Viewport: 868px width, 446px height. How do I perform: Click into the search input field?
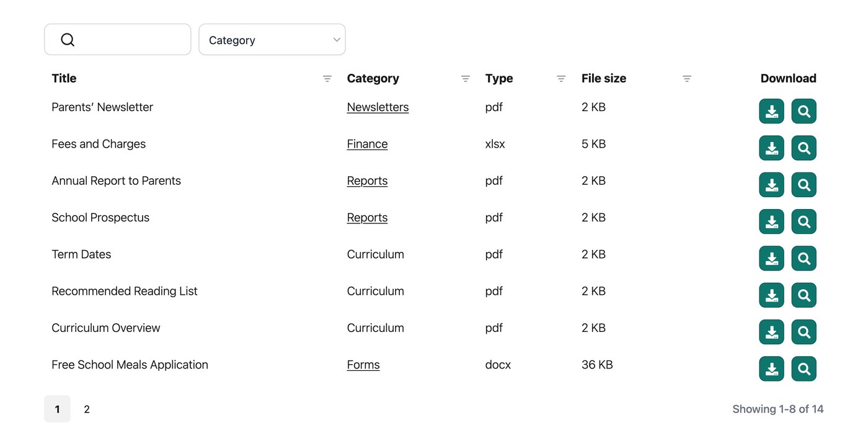(x=117, y=40)
